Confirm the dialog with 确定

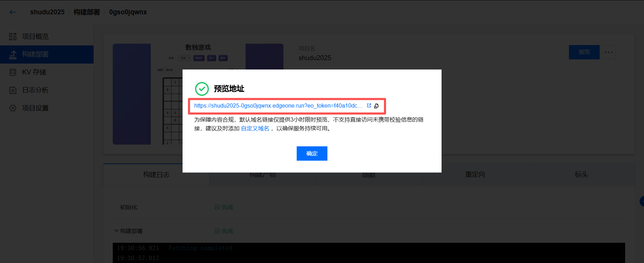point(312,153)
